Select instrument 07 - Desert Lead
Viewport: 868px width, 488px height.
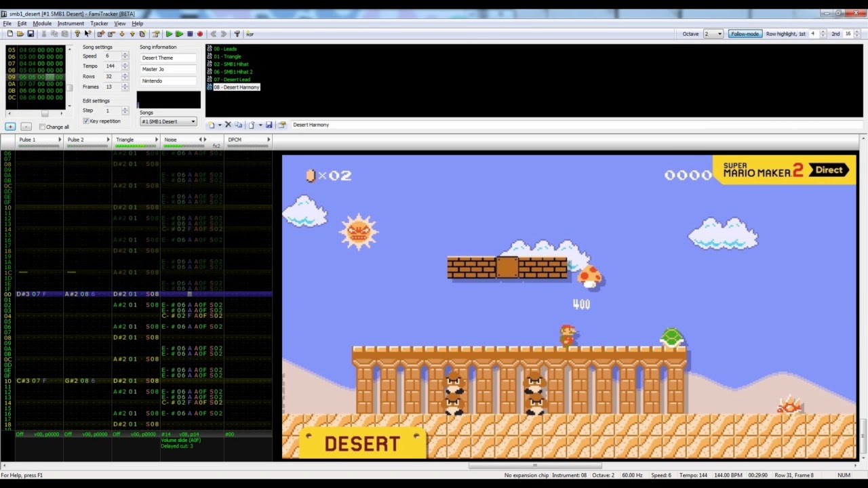[x=232, y=79]
